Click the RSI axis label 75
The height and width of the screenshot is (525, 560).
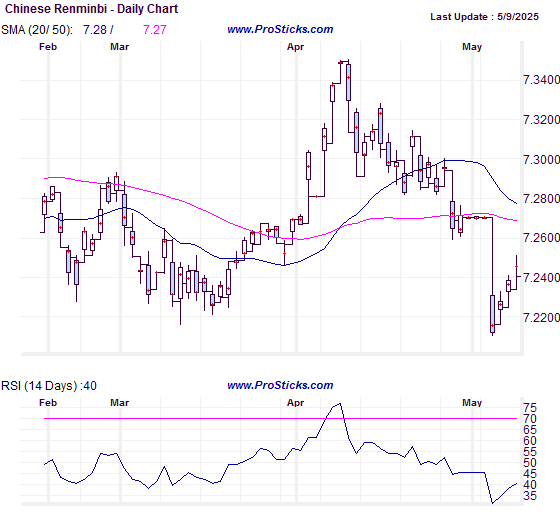click(530, 408)
